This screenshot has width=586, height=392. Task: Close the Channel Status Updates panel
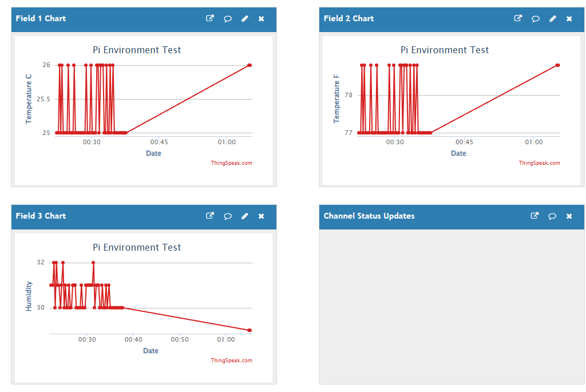pyautogui.click(x=569, y=216)
